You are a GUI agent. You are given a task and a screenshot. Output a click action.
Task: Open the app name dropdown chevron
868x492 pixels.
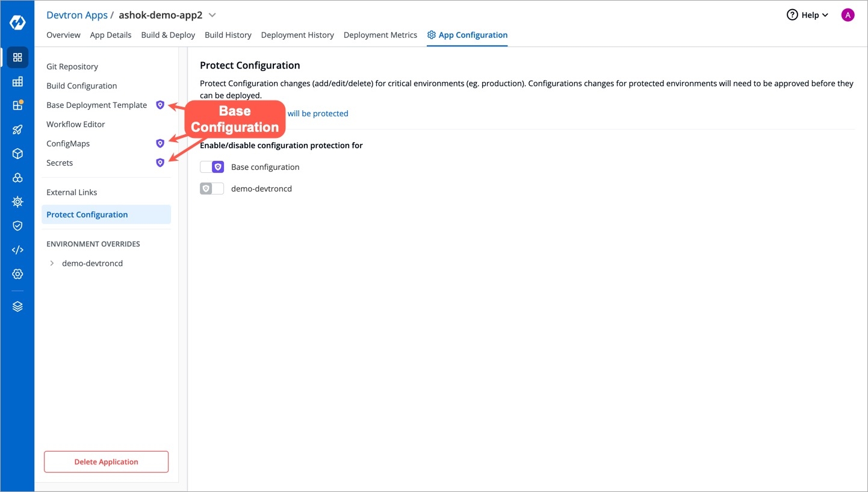click(x=212, y=15)
